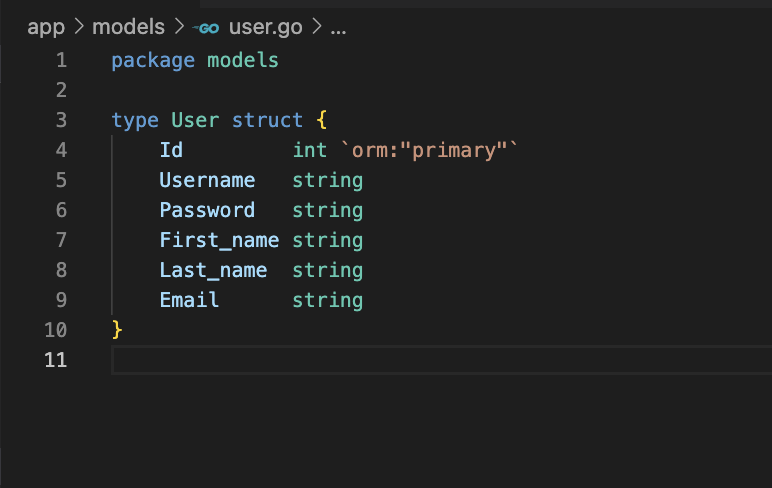Click the Go file icon in breadcrumb
Screen dimensions: 772x488
tap(205, 28)
